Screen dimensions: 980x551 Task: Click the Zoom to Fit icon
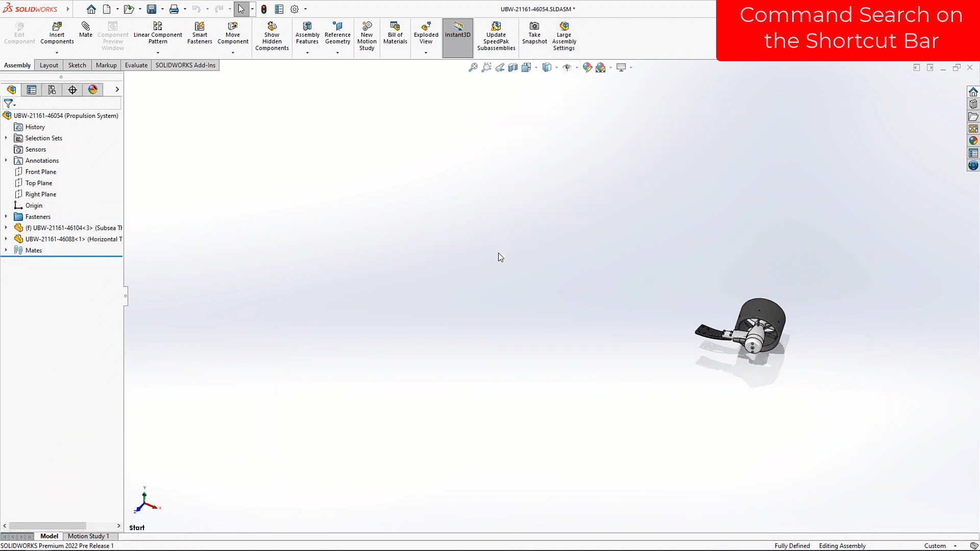[x=473, y=67]
